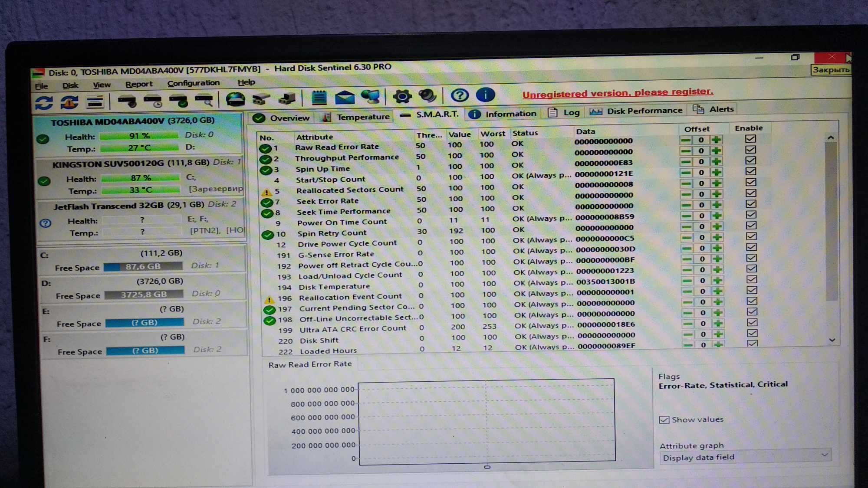The width and height of the screenshot is (868, 488).
Task: Toggle Enable checkbox for Ultra ATA CRC Error Count
Action: [753, 323]
